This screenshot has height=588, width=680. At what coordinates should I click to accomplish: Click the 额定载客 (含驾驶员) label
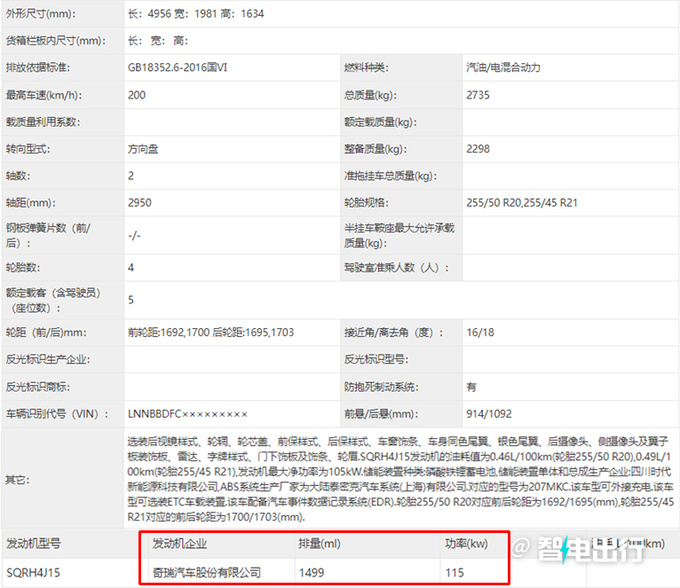pyautogui.click(x=53, y=300)
